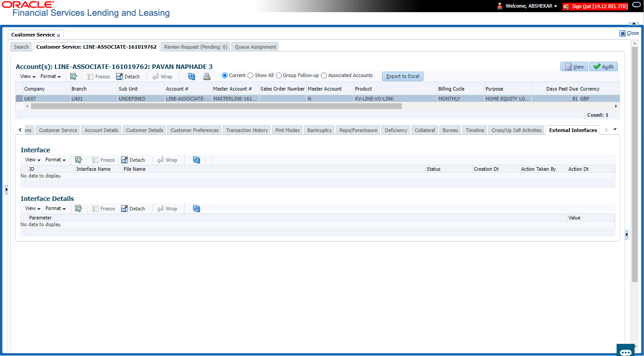Open the Timeline sub-tab
Screen dimensions: 644x356
475,130
